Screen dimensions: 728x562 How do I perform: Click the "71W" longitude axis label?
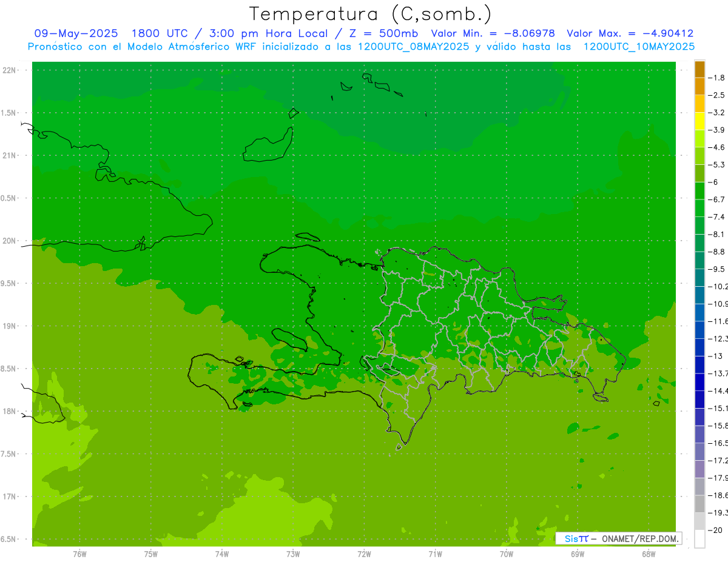[x=435, y=554]
